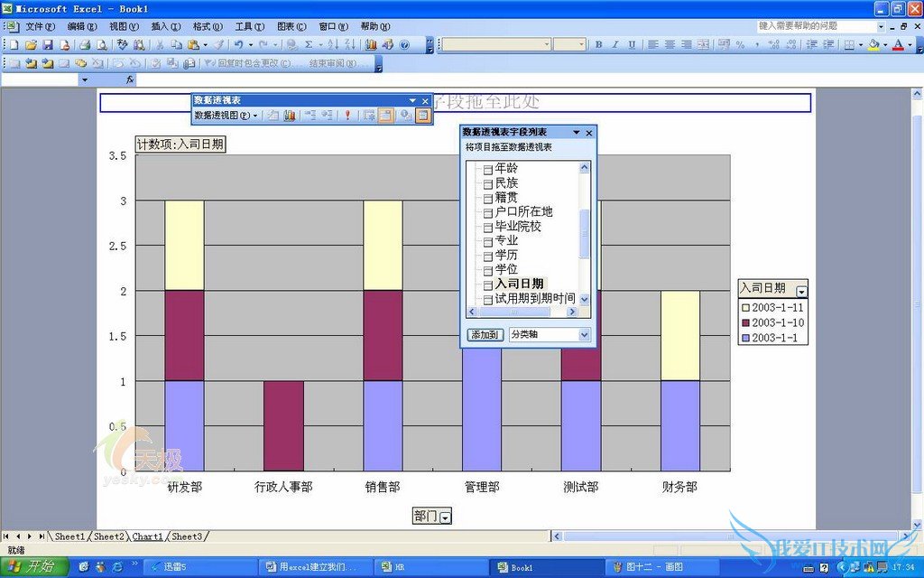This screenshot has height=578, width=924.
Task: Open the 入司日期 legend field dropdown
Action: click(x=801, y=290)
